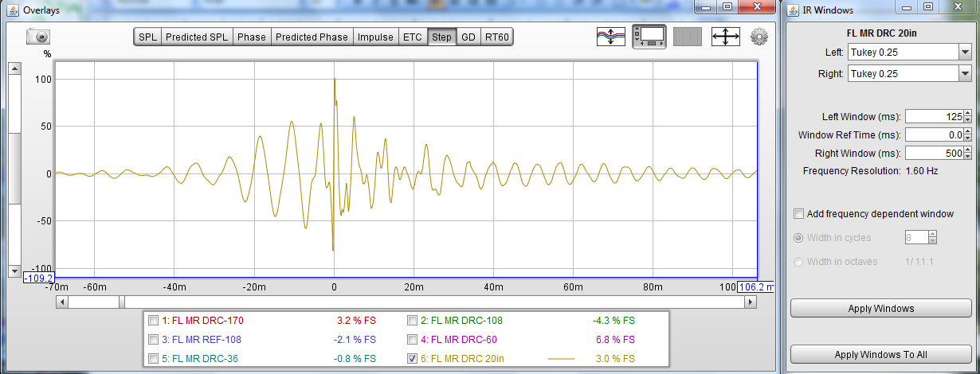Show the GD graph tab

(468, 37)
